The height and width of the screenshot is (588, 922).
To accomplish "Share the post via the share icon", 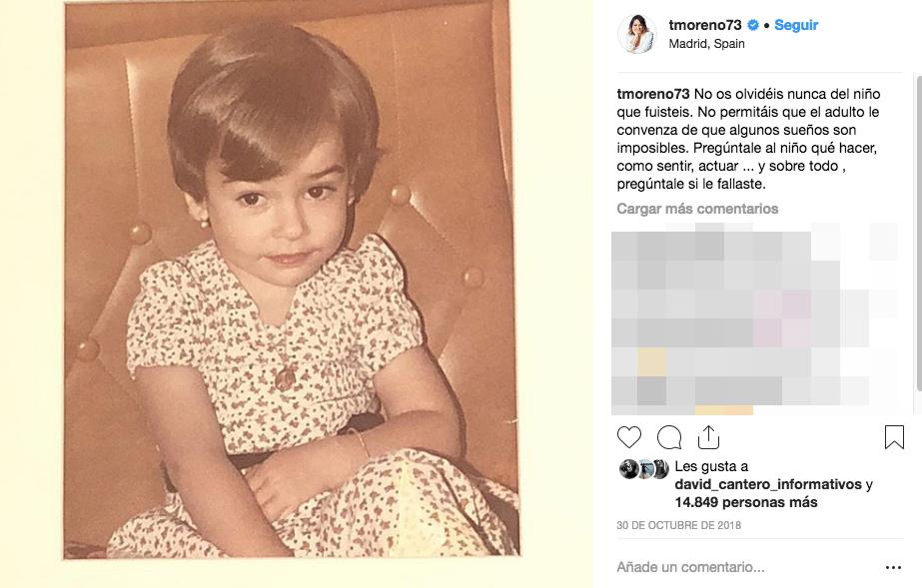I will (708, 437).
